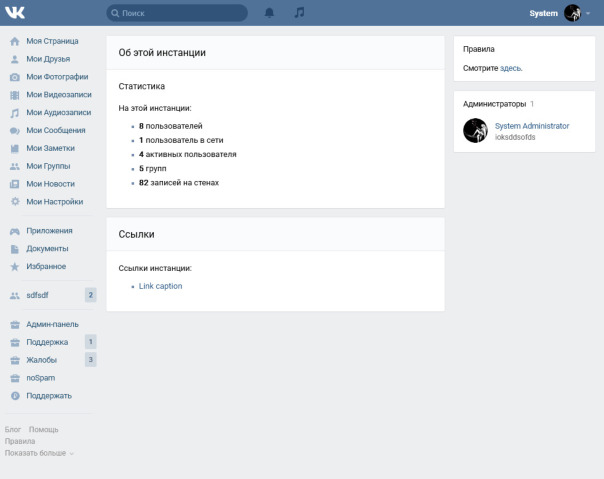Click the briefcase icon beside Поддержка
Viewport: 604px width, 479px height.
coord(15,343)
